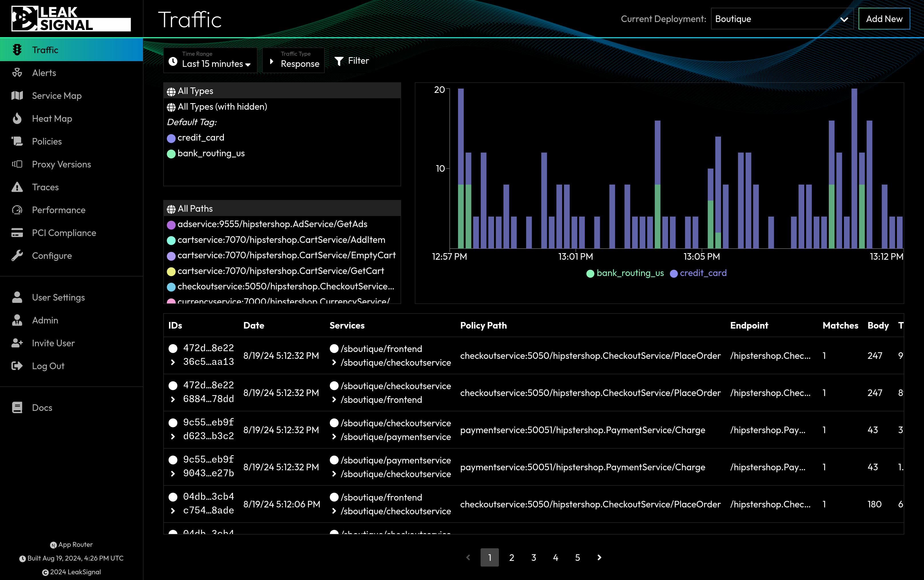Screen dimensions: 924x580
Task: Expand ID chevron for 9043…e27b
Action: point(173,474)
